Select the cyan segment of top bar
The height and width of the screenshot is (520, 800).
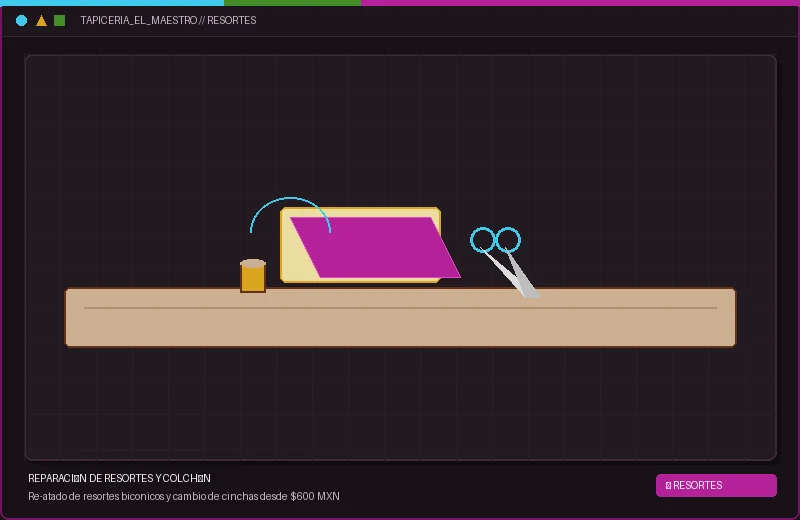(112, 3)
